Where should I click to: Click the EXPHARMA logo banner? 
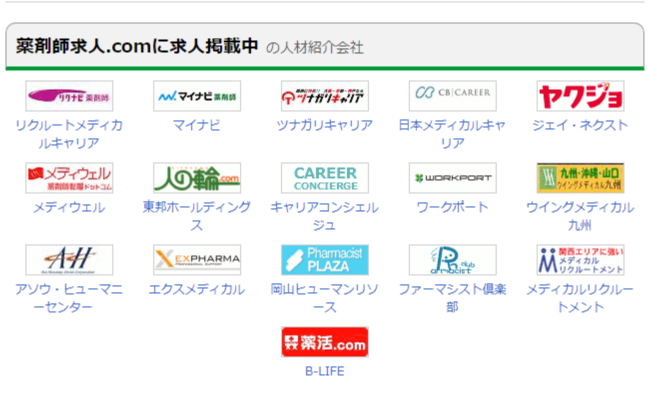(197, 260)
